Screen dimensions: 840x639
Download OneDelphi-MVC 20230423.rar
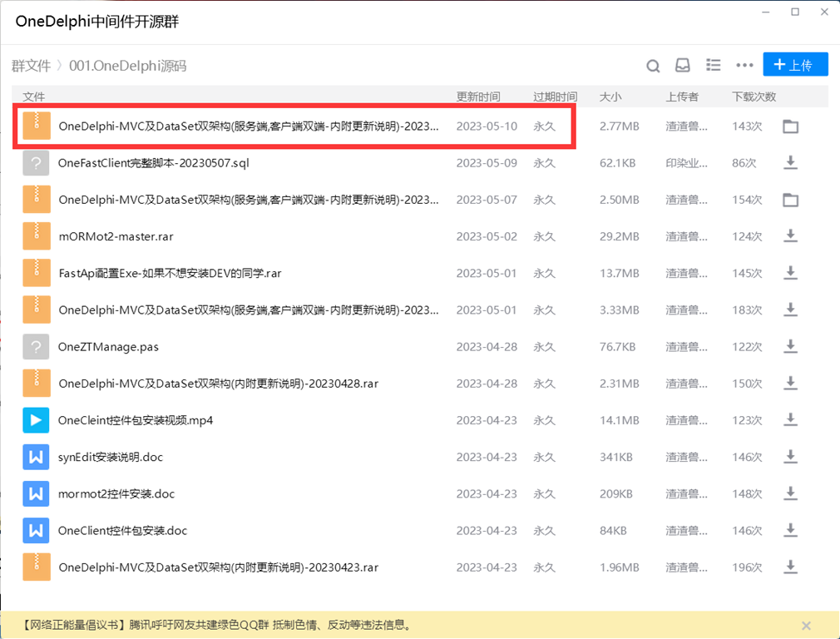coord(790,567)
